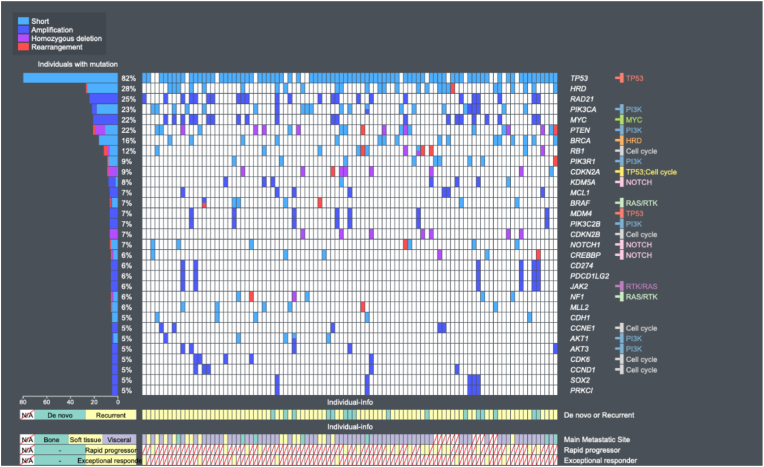Click the PDCD1LG2 gene label
Viewport: 764px width, 467px height.
(589, 276)
